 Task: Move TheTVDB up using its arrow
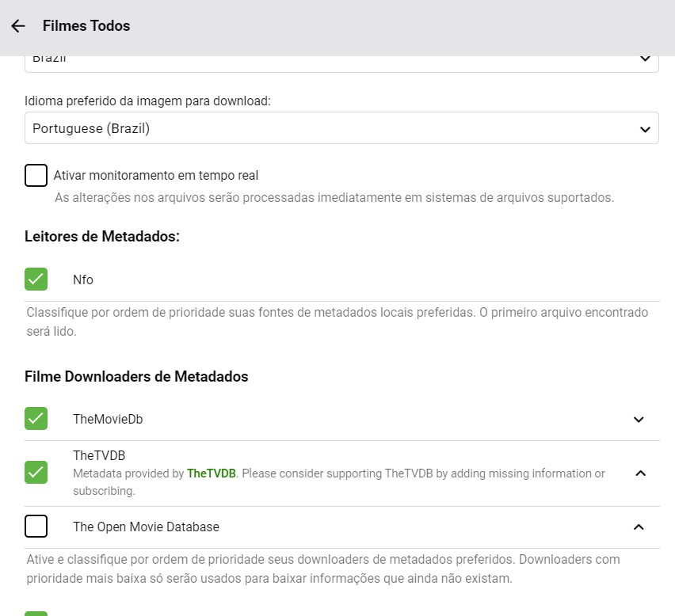click(x=641, y=473)
